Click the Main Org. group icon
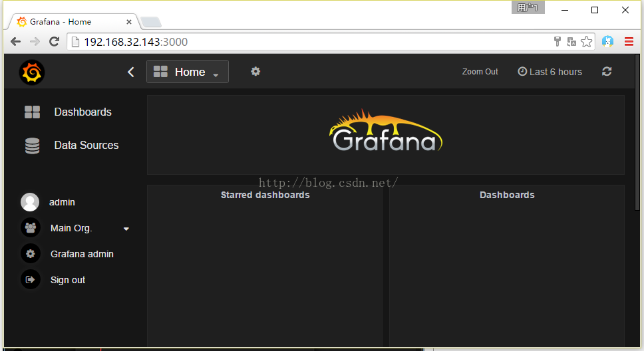644x351 pixels. [31, 228]
